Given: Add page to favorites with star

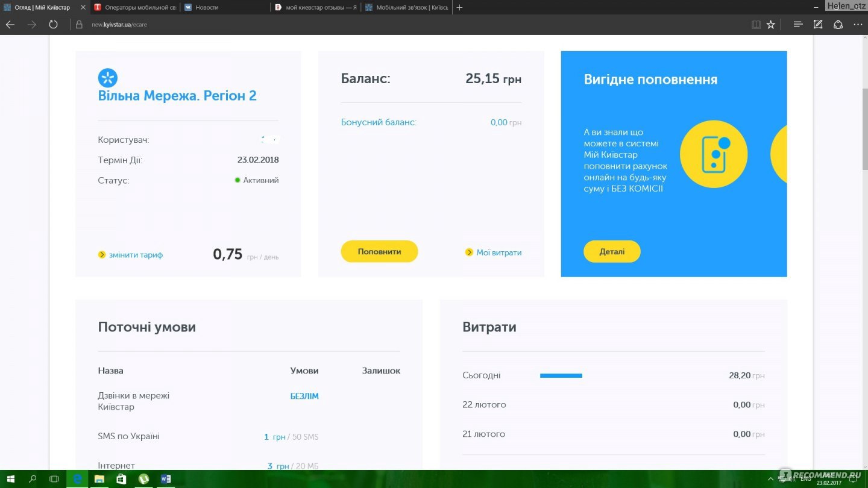Looking at the screenshot, I should tap(770, 25).
